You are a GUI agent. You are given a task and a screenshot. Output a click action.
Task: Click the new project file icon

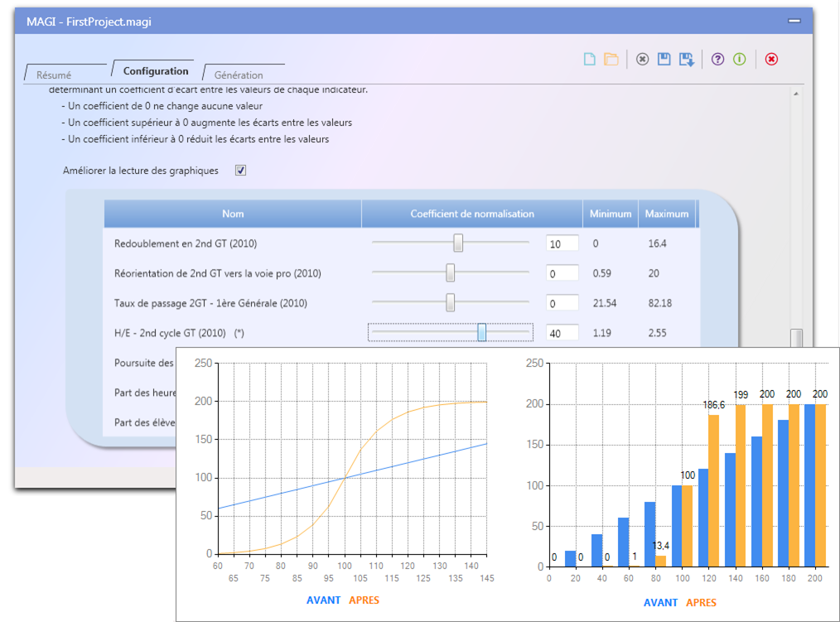click(590, 59)
